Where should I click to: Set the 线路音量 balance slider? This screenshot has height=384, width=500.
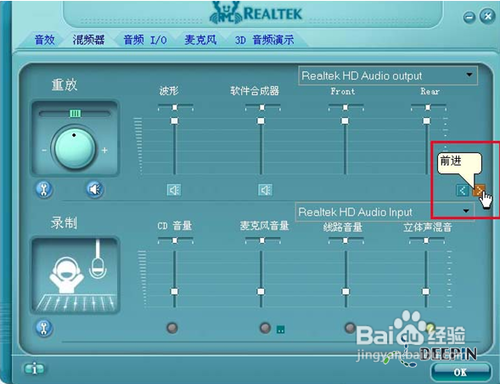coord(346,240)
